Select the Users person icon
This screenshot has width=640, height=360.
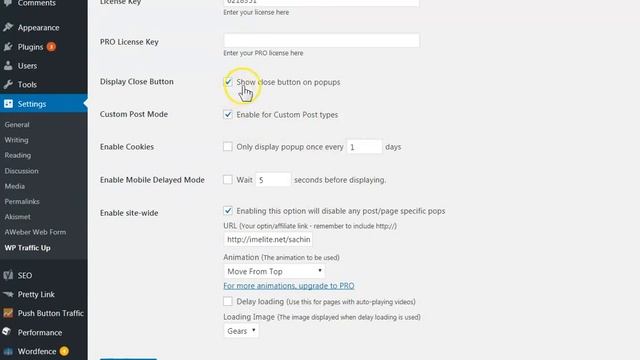8,66
